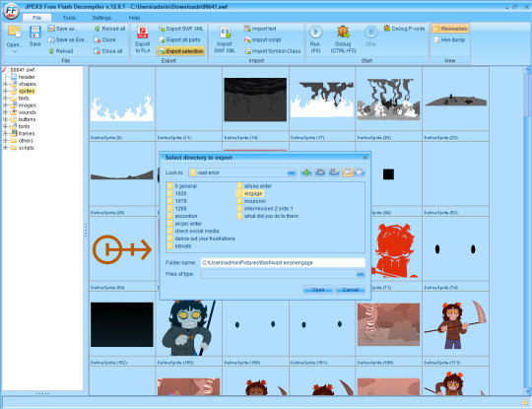532x409 pixels.
Task: Toggle the Resources view
Action: 450,29
